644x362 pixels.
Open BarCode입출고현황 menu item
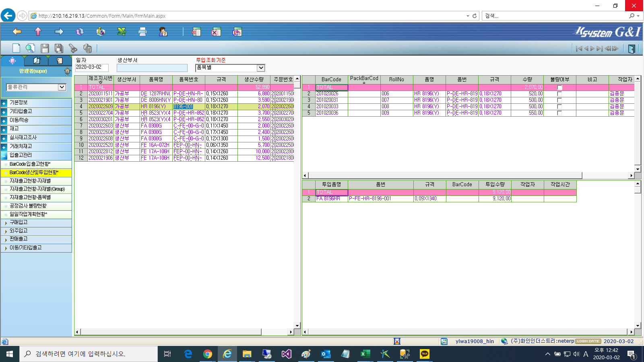[x=36, y=164]
